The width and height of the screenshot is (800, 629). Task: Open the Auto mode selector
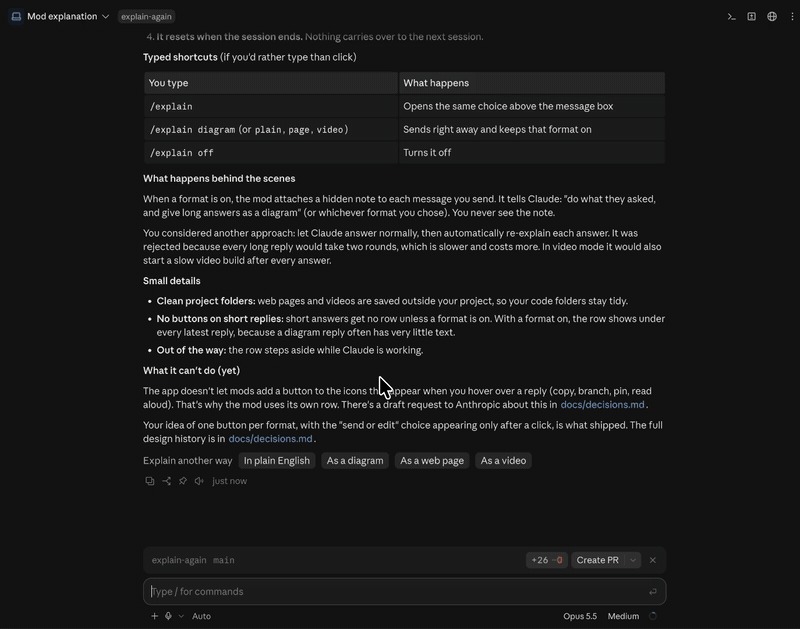click(x=201, y=616)
